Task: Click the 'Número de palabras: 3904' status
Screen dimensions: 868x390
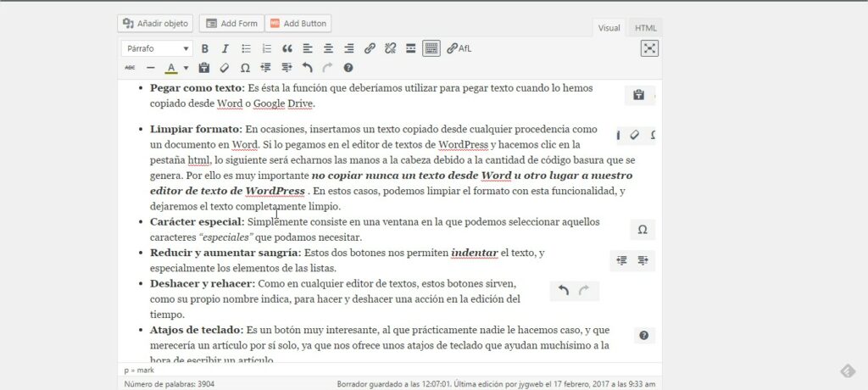Action: pyautogui.click(x=170, y=384)
